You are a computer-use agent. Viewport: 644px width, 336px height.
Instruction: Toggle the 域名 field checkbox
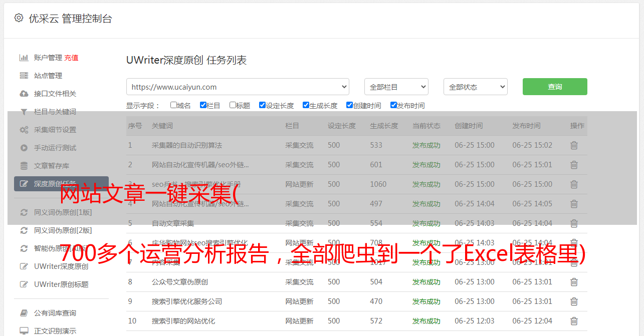pyautogui.click(x=173, y=105)
